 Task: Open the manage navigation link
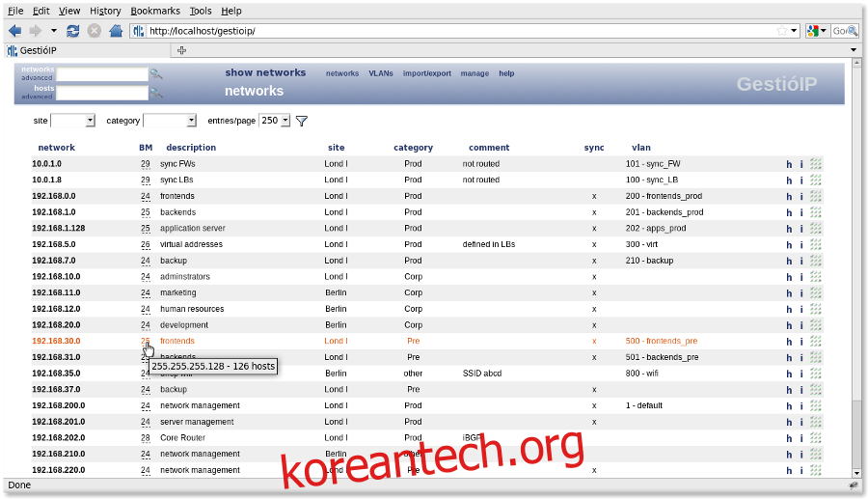(x=475, y=73)
